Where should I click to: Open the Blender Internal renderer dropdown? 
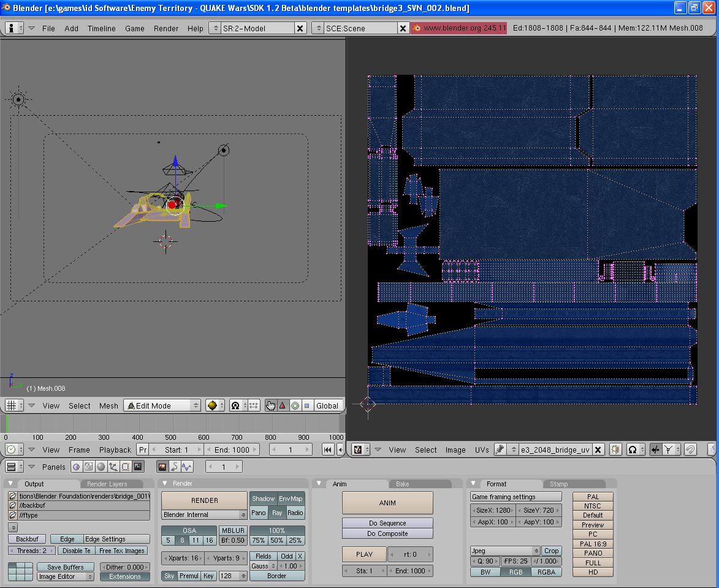[204, 514]
